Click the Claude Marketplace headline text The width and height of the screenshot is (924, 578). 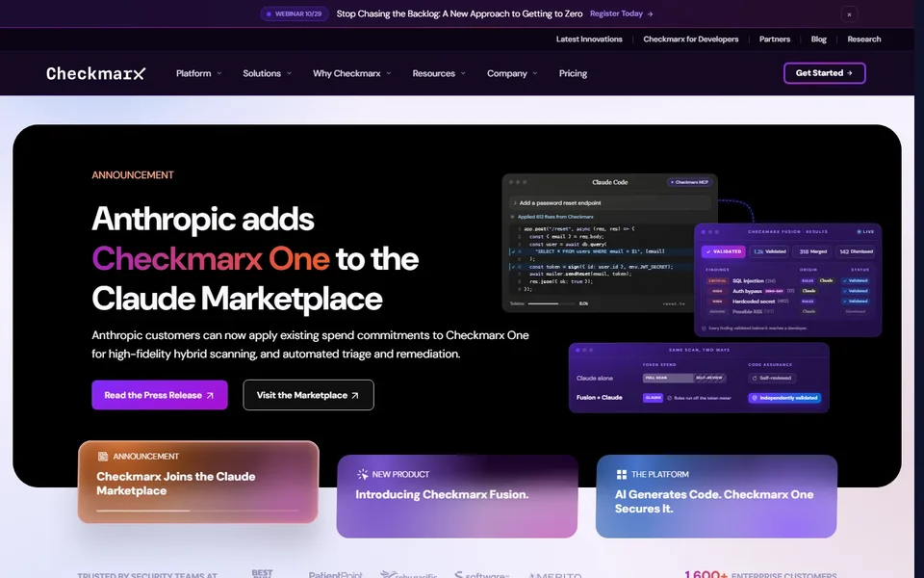(237, 299)
